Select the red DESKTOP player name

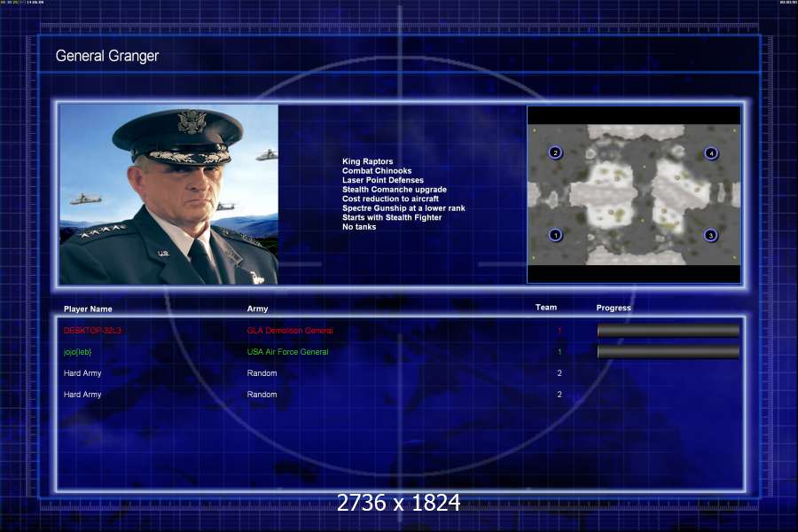[92, 331]
